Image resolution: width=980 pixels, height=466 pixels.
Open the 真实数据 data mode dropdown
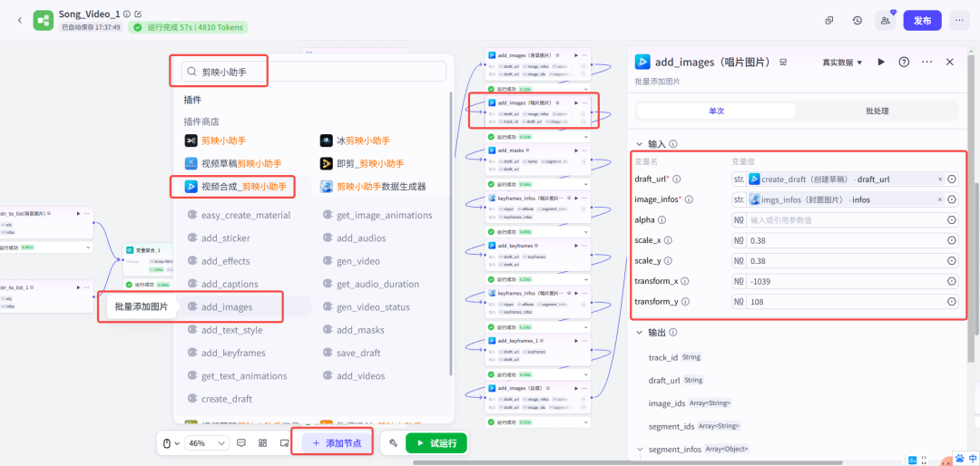[x=842, y=63]
